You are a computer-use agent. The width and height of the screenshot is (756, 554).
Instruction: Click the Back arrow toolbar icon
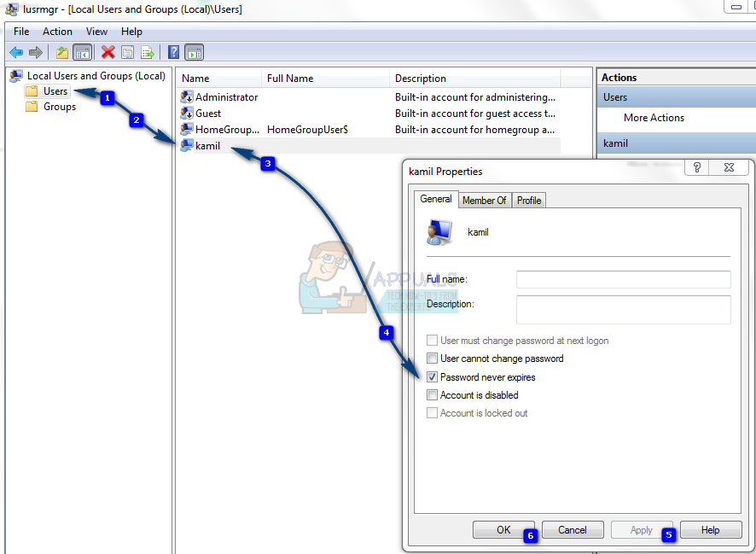[x=16, y=52]
